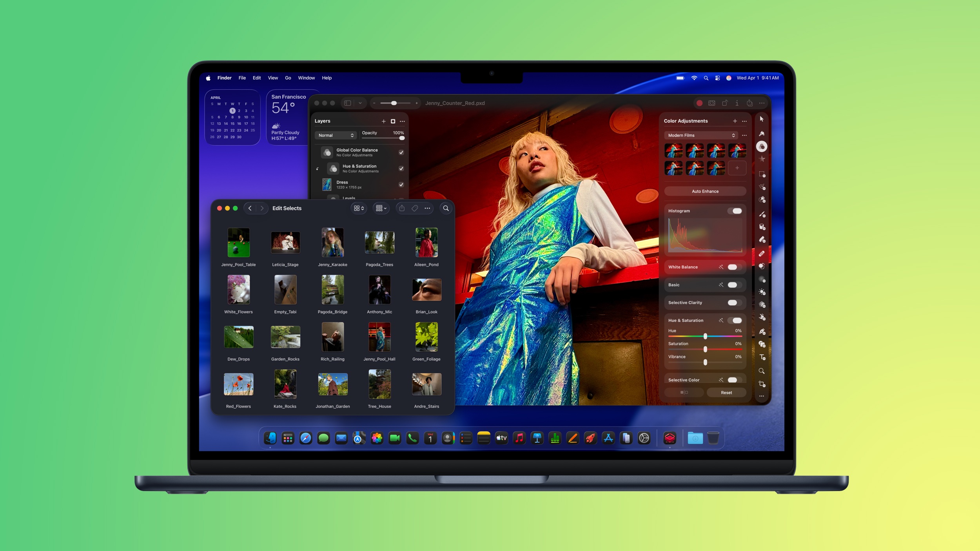Click Finder window search icon
980x551 pixels.
click(x=446, y=208)
